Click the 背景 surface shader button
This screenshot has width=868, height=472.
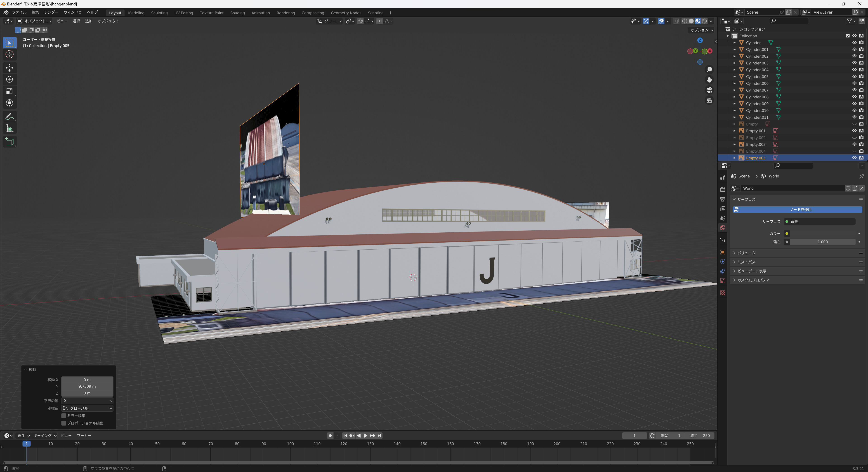pyautogui.click(x=819, y=221)
